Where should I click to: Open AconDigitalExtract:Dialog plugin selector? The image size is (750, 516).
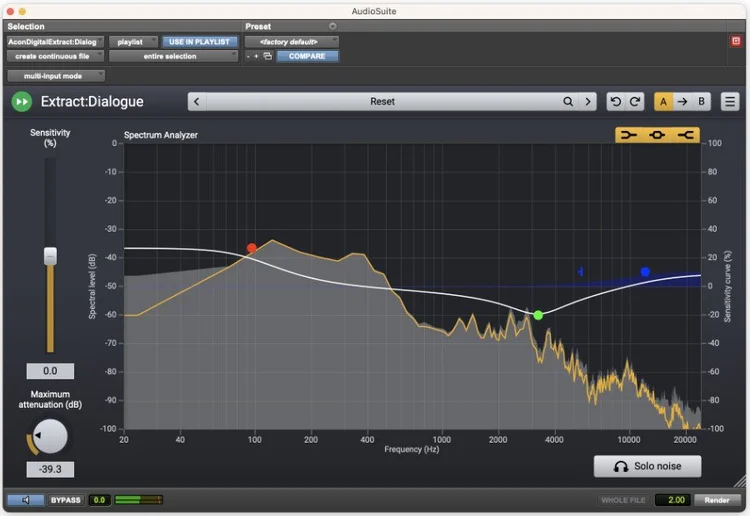point(55,42)
